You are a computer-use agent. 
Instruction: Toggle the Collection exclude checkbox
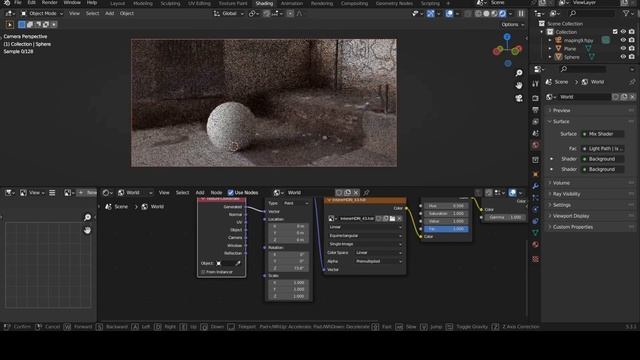point(615,31)
